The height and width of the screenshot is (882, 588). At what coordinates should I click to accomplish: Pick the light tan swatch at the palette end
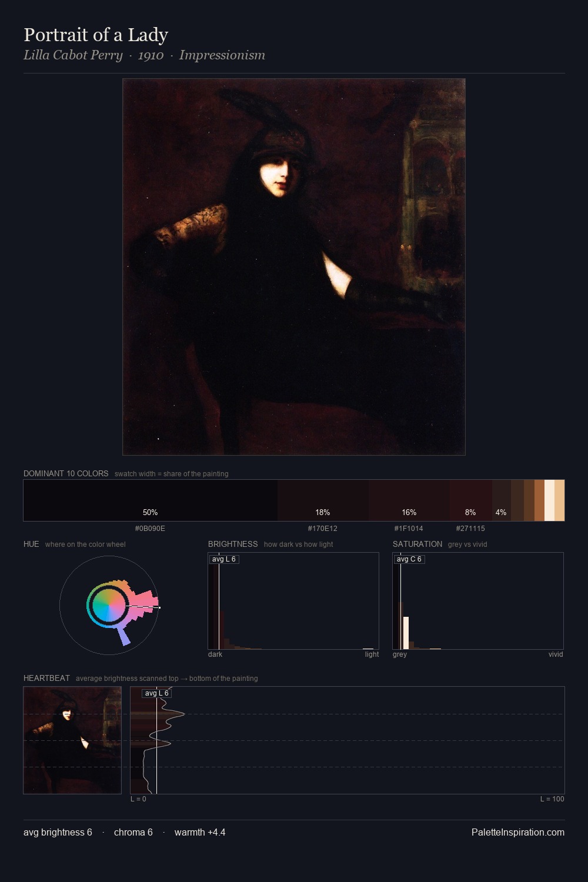coord(559,500)
